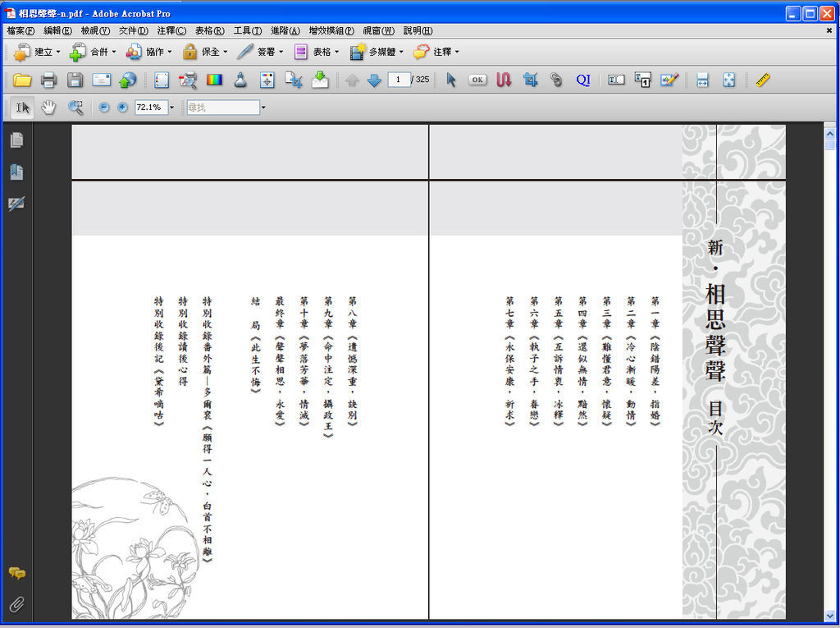Open the 簽署 (Sign) dropdown
840x628 pixels.
(x=260, y=52)
